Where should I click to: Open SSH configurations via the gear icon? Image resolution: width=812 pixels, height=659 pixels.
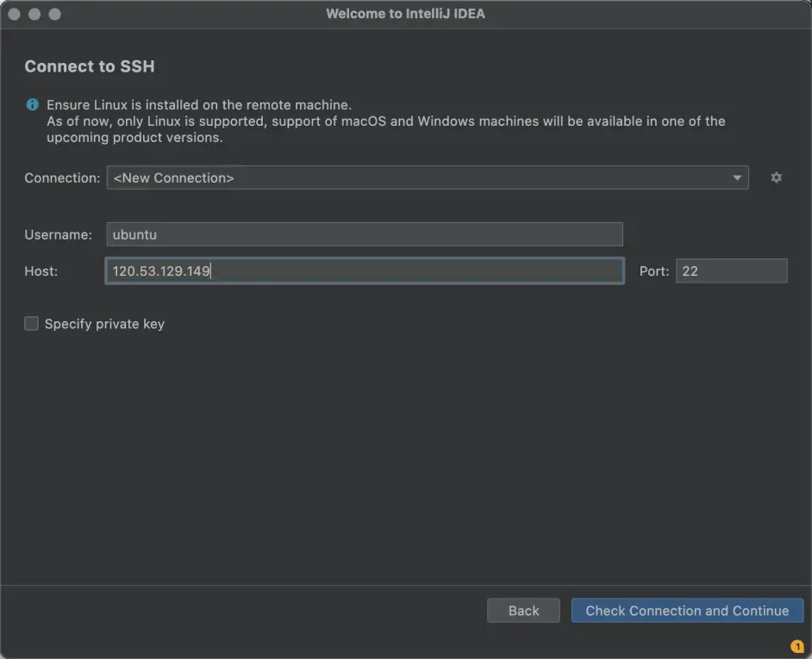(776, 177)
